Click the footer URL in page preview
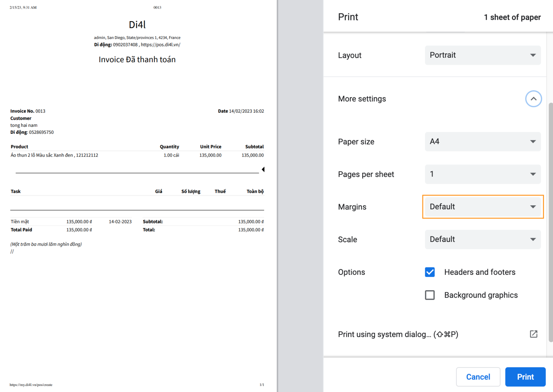 (x=31, y=385)
